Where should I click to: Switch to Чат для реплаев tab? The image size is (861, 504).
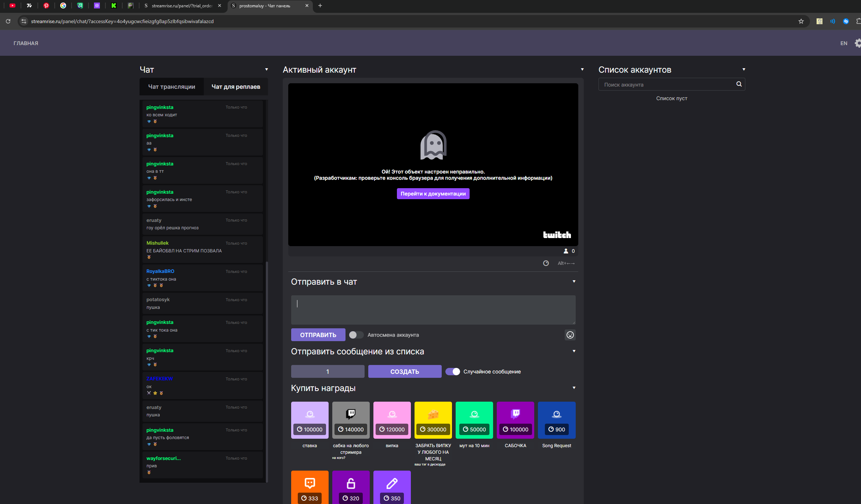click(x=236, y=87)
